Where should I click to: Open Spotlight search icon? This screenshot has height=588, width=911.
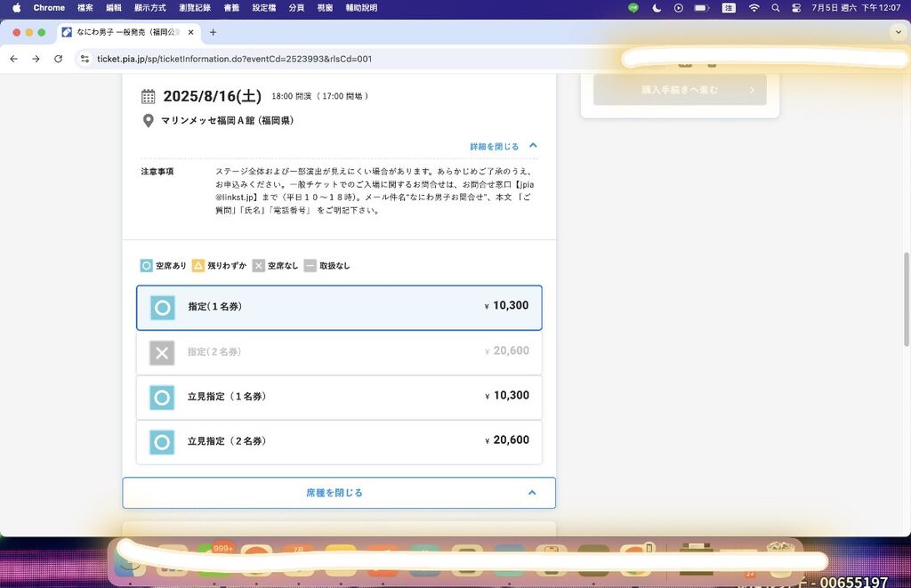776,7
